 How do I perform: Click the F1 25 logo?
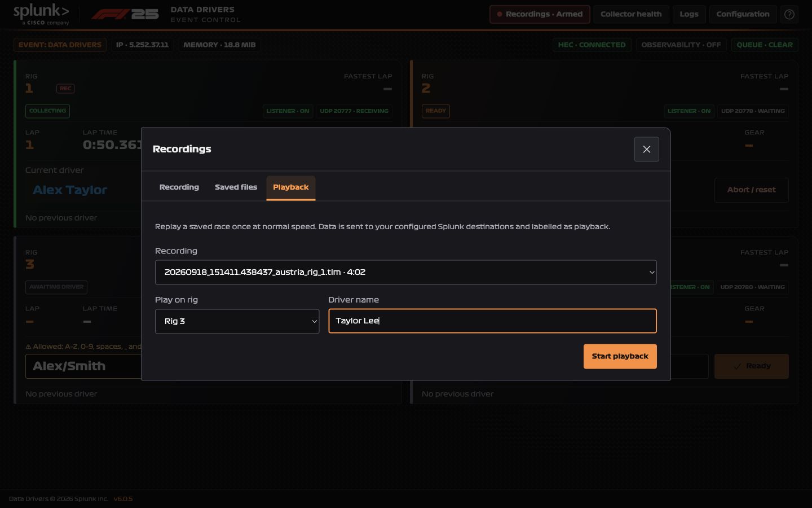click(x=125, y=15)
